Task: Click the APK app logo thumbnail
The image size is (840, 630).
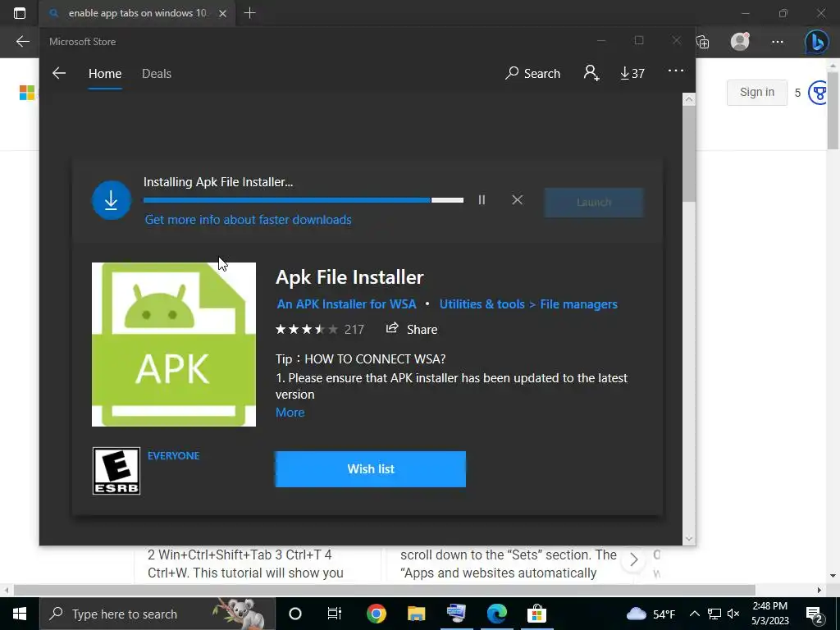Action: 174,345
